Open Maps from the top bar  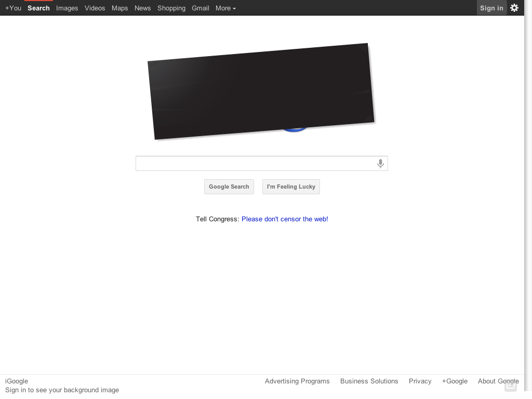click(119, 8)
